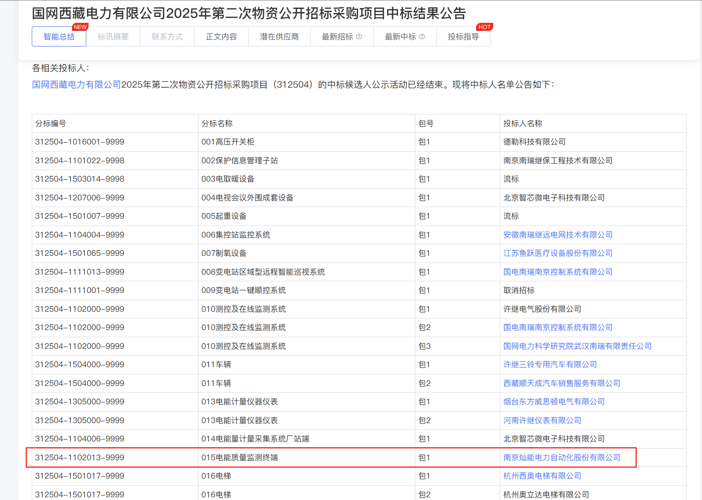Open the 潜在供应商 tab

coord(279,37)
